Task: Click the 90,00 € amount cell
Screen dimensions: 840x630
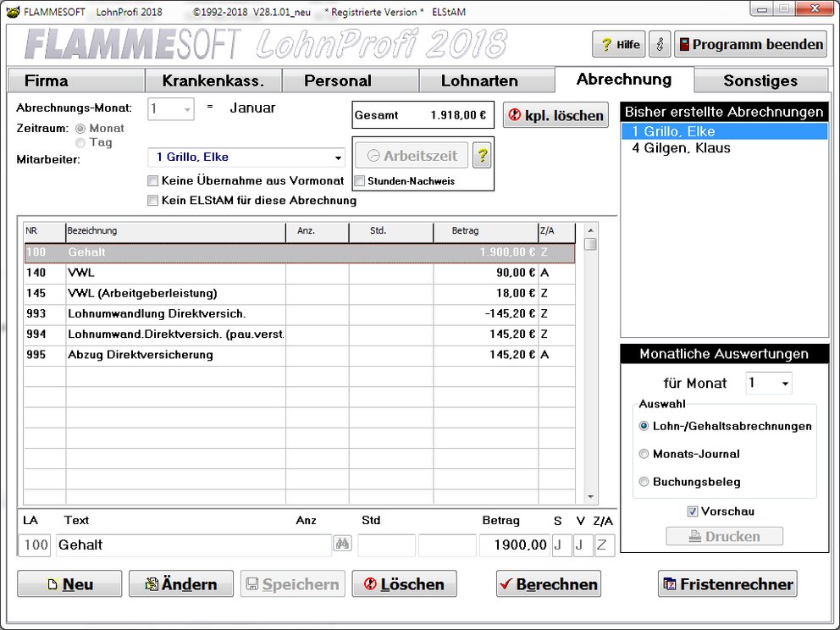Action: click(486, 274)
